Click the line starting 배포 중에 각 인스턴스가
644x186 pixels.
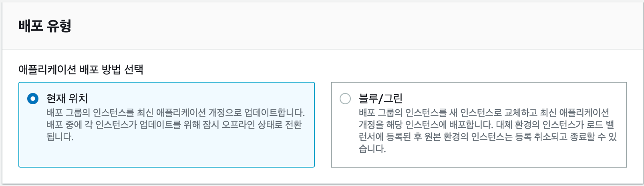pyautogui.click(x=174, y=124)
